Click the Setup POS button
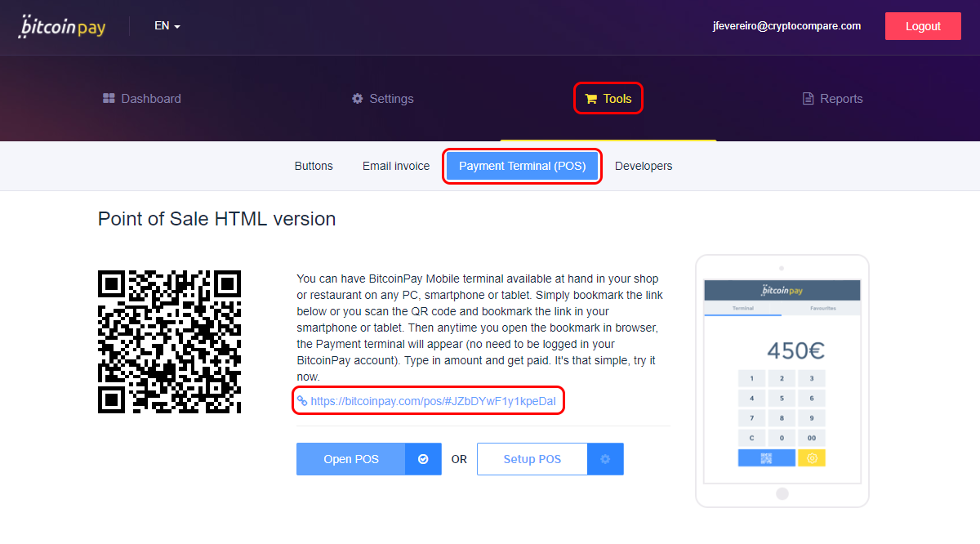 [550, 459]
